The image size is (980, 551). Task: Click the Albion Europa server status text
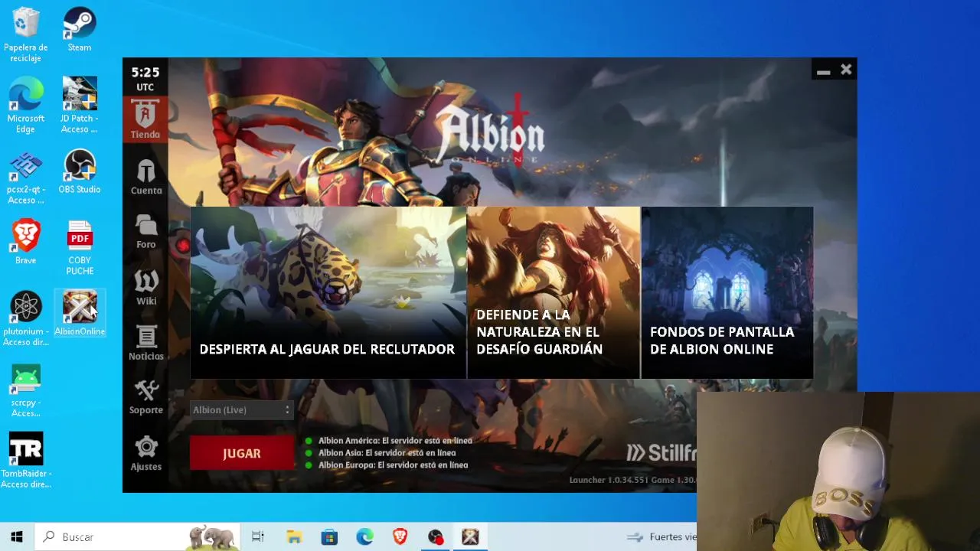click(x=393, y=465)
